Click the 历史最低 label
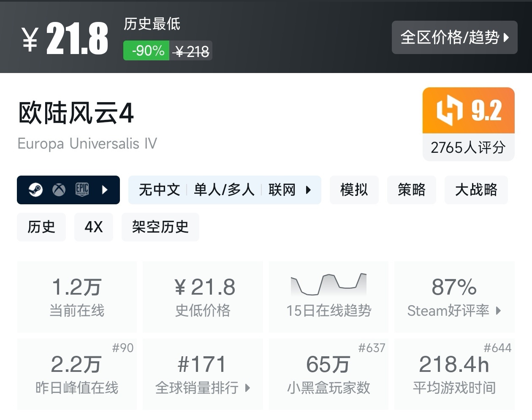This screenshot has height=420, width=532. point(152,24)
